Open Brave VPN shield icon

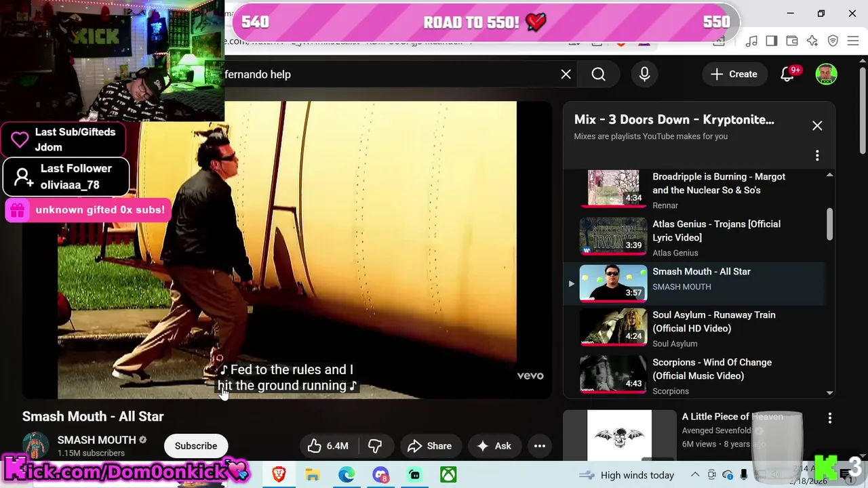click(x=833, y=41)
